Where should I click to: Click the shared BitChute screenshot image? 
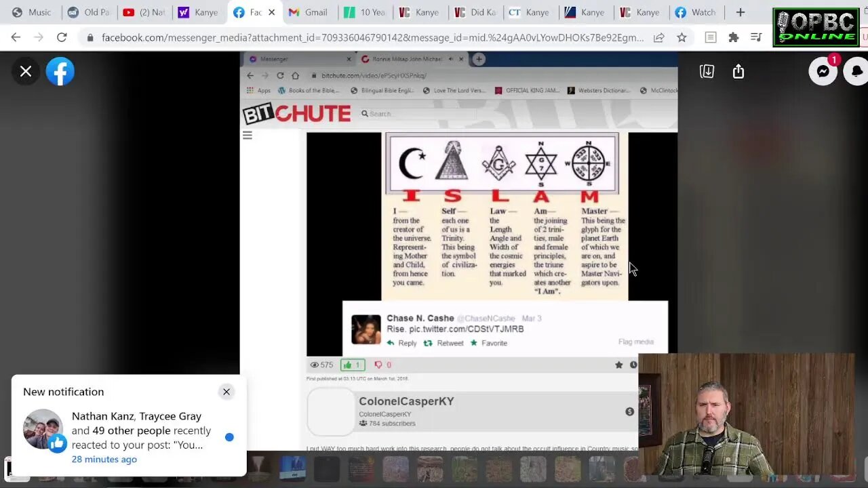tap(458, 251)
